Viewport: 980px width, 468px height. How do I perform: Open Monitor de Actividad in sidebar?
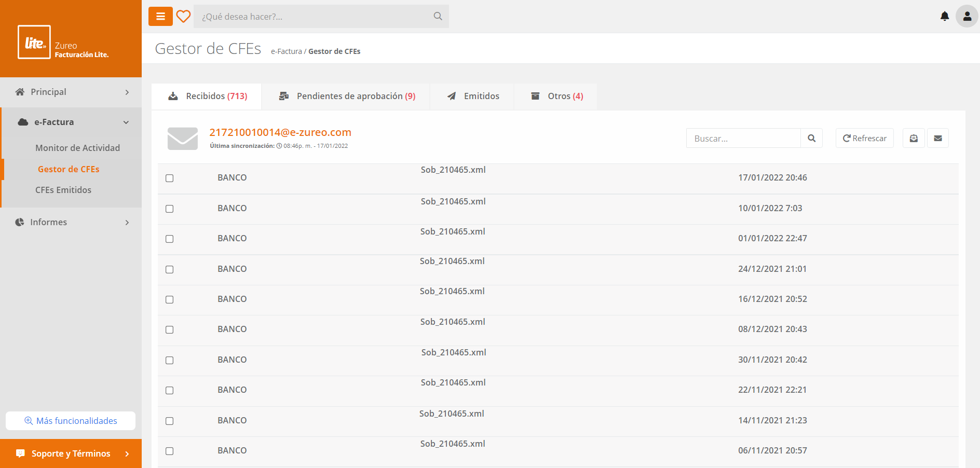pyautogui.click(x=77, y=148)
